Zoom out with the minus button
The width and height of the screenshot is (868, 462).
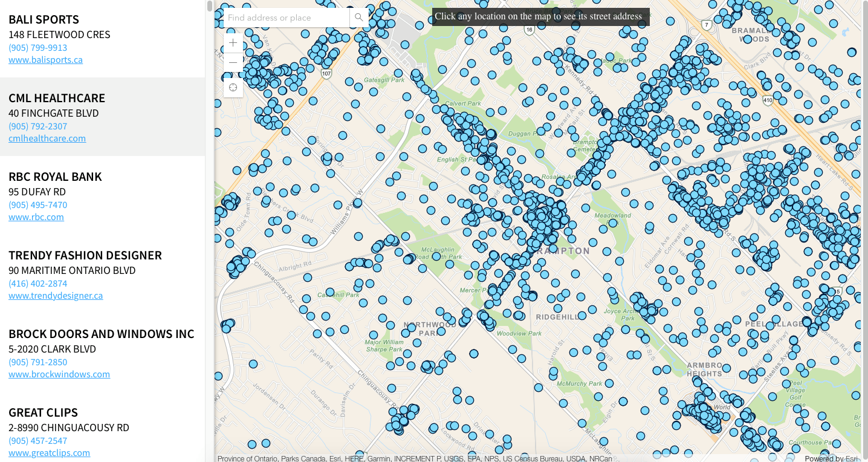(x=233, y=62)
